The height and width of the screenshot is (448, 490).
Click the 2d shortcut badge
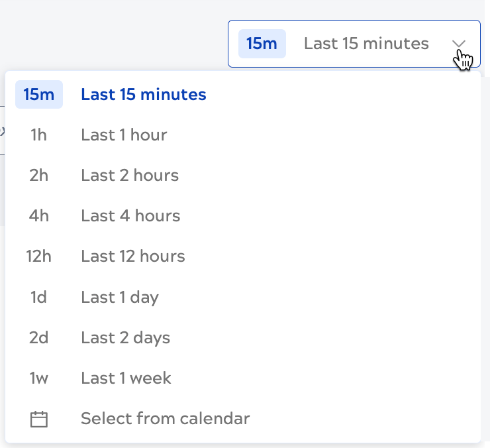39,338
